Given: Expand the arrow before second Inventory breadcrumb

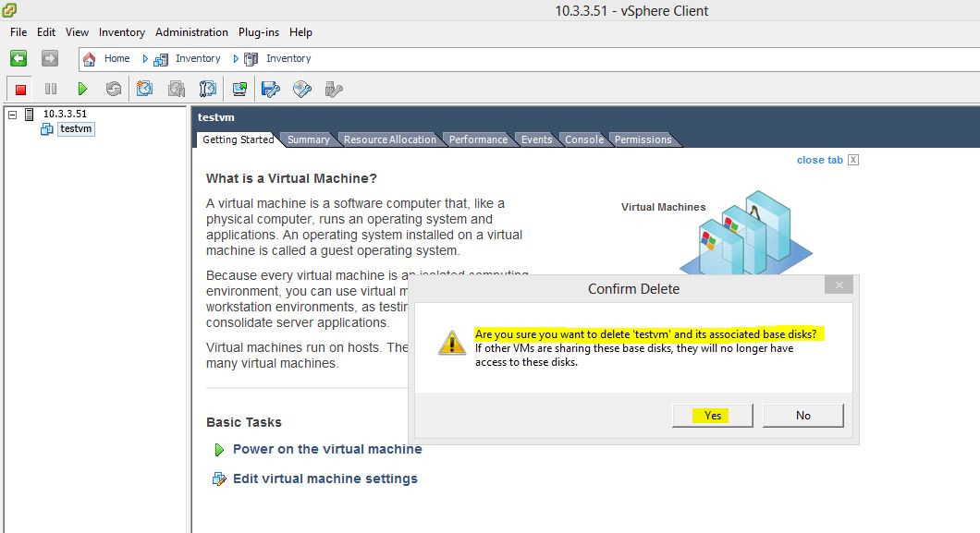Looking at the screenshot, I should 236,59.
